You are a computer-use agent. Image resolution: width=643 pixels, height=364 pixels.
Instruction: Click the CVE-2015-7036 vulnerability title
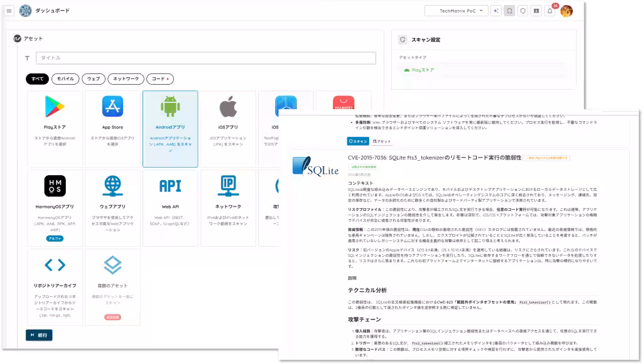pos(435,158)
